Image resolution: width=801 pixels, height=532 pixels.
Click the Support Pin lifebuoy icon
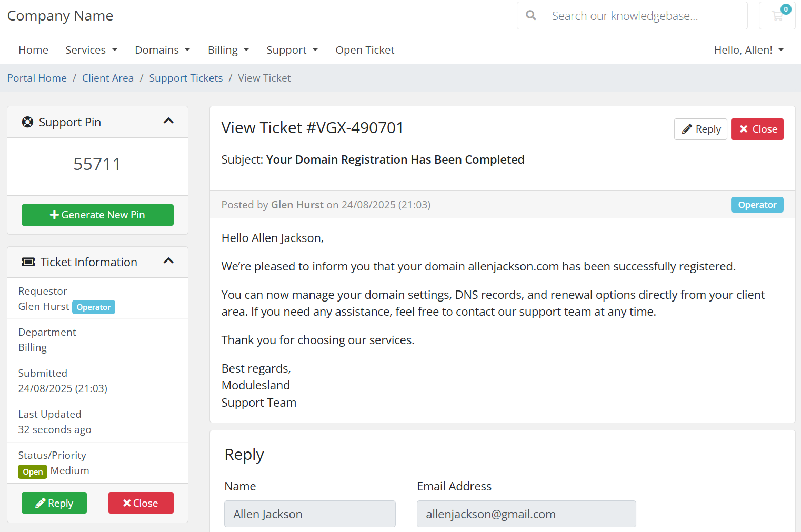27,122
